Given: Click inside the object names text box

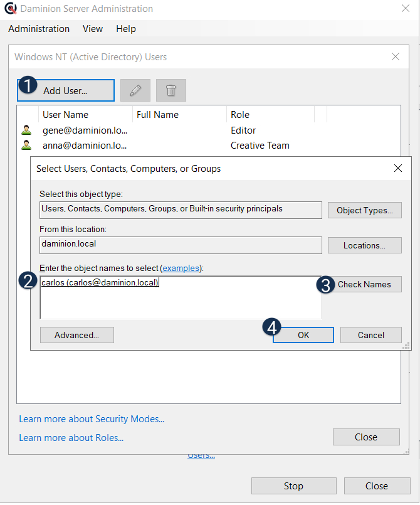Looking at the screenshot, I should (x=181, y=301).
